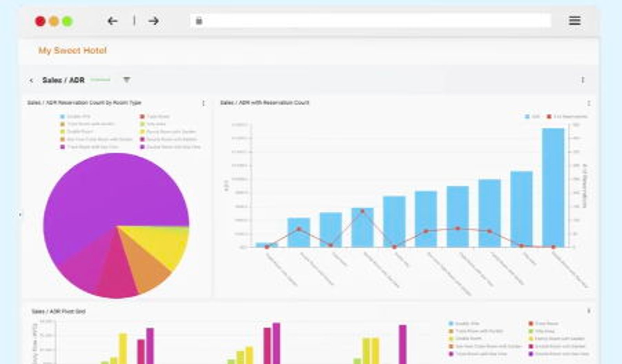Screen dimensions: 622x364
Task: Go forward with the browser forward arrow
Action: click(x=154, y=21)
